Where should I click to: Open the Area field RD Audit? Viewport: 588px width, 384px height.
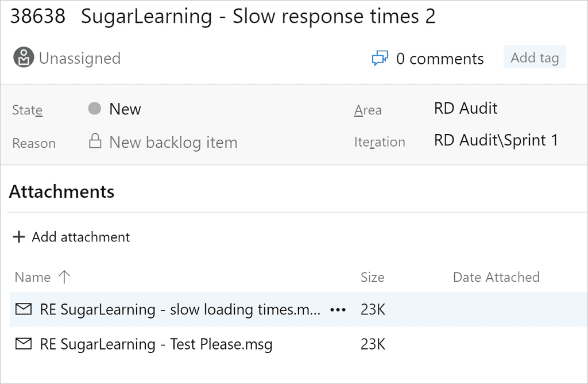[466, 109]
